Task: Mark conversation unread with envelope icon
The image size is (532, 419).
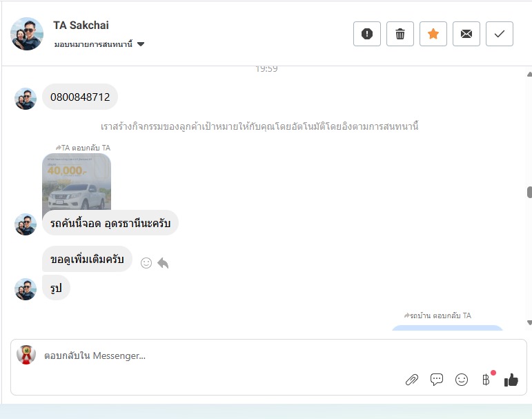Action: (x=466, y=34)
